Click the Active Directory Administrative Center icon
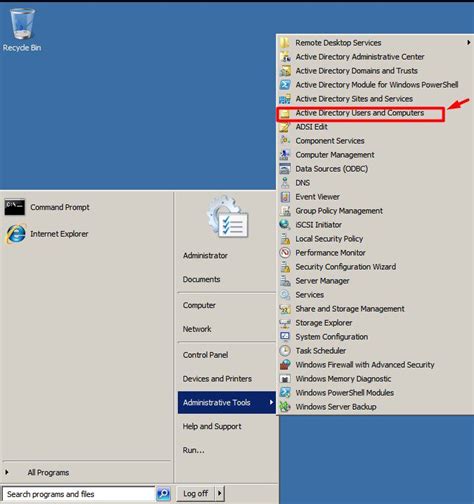The height and width of the screenshot is (504, 474). tap(285, 57)
